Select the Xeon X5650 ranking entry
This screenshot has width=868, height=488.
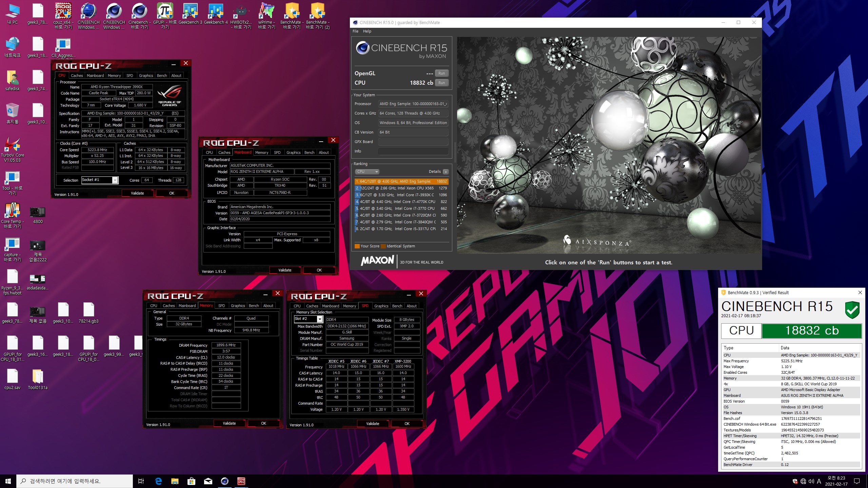click(401, 188)
